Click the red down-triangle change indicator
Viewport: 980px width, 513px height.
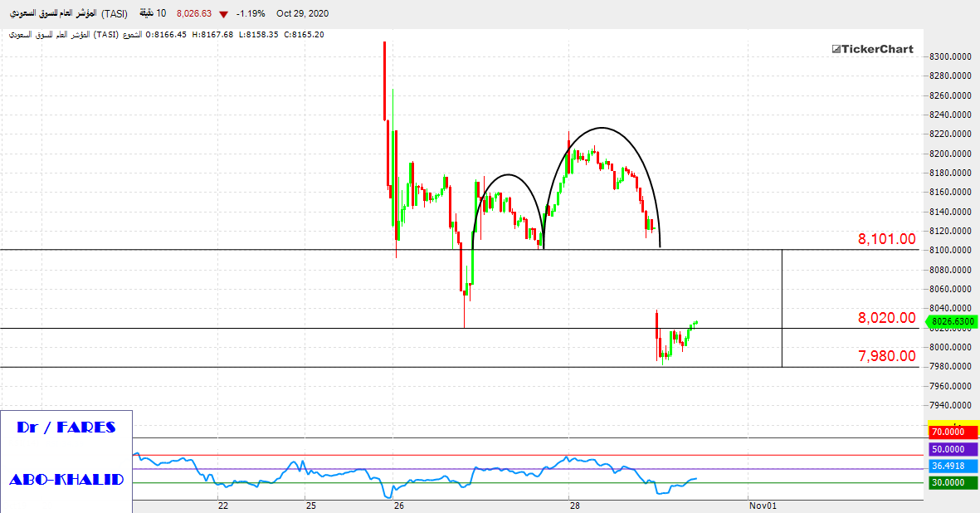tap(223, 14)
